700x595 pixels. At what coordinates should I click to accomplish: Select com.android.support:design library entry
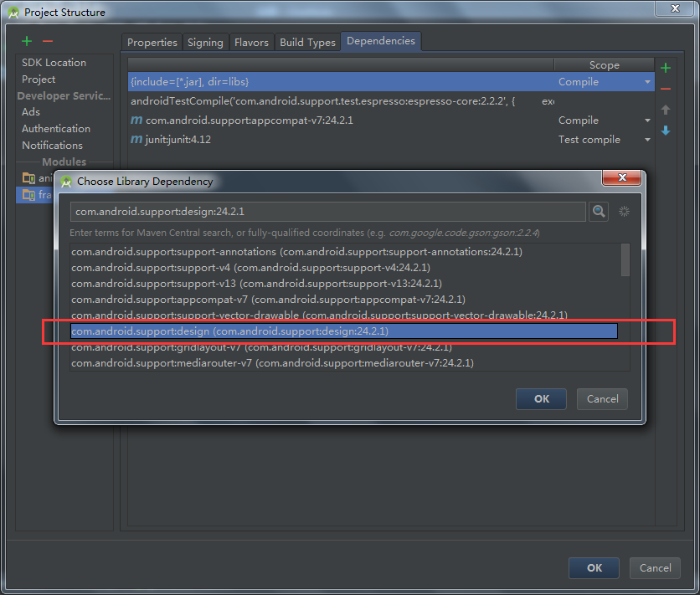pos(344,331)
